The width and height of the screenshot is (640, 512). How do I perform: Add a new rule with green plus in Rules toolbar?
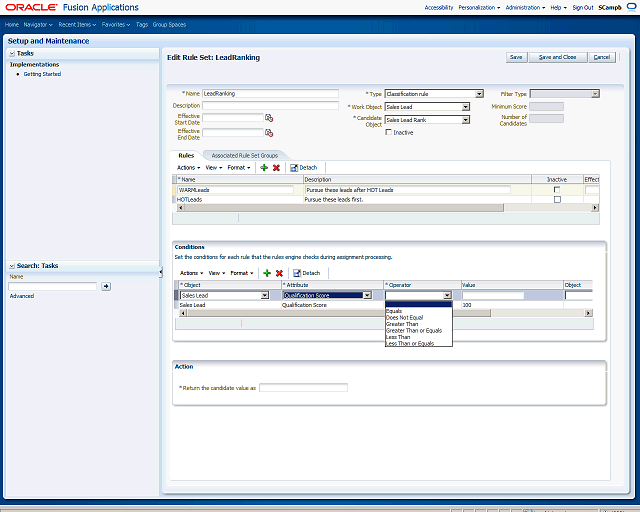point(264,168)
